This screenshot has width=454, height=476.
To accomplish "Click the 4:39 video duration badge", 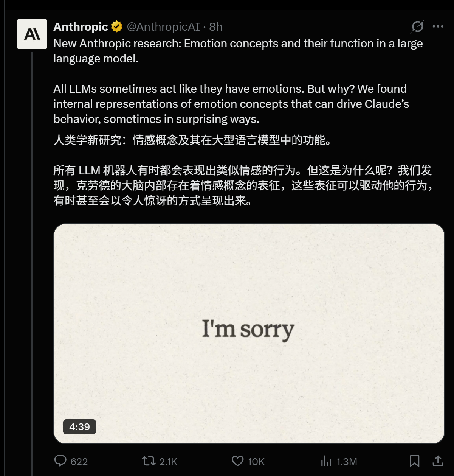I will [x=79, y=427].
